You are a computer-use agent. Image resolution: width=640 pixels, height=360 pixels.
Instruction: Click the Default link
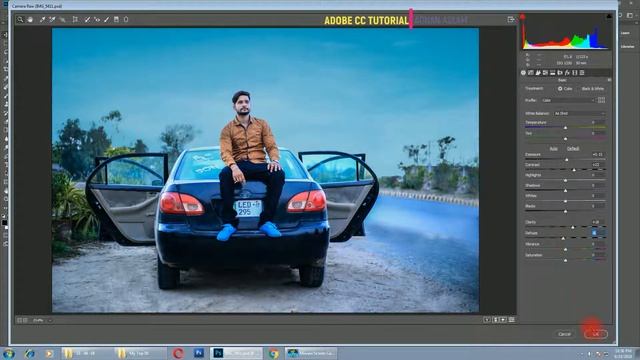573,149
